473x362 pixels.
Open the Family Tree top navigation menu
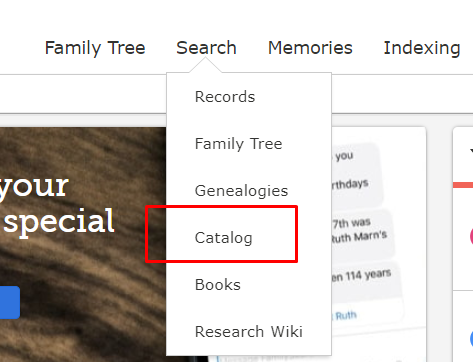[95, 48]
